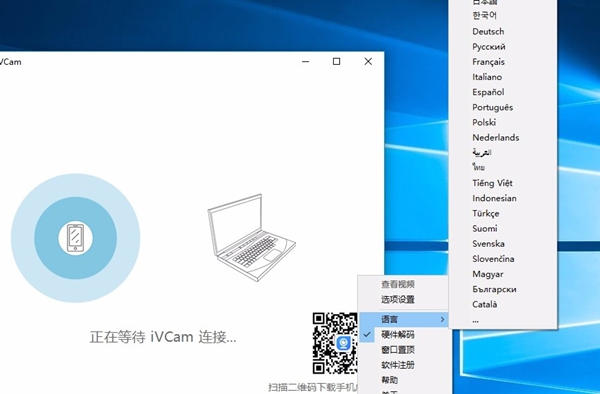The height and width of the screenshot is (394, 600).
Task: Open 查看视频 in the context menu
Action: pos(403,284)
